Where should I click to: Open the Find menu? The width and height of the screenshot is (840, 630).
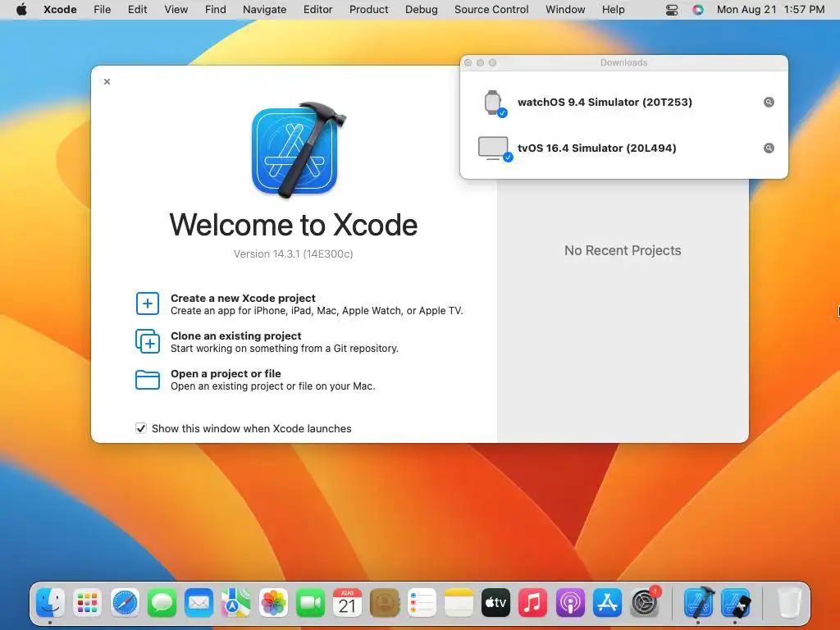point(216,10)
